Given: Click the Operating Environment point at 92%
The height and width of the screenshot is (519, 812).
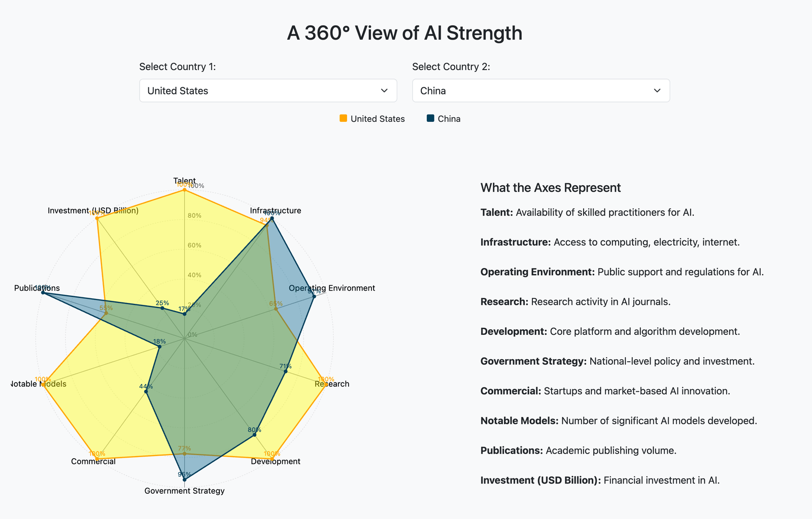Looking at the screenshot, I should pyautogui.click(x=314, y=295).
